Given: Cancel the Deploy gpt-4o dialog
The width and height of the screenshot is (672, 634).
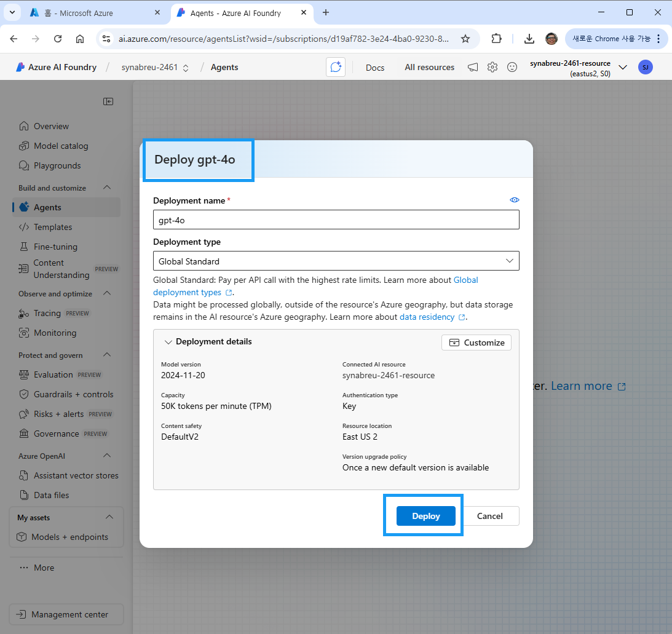Looking at the screenshot, I should coord(490,516).
